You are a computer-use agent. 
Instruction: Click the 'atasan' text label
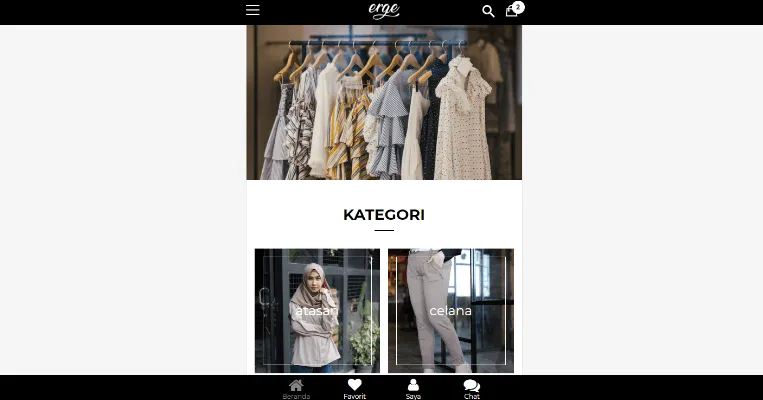317,311
